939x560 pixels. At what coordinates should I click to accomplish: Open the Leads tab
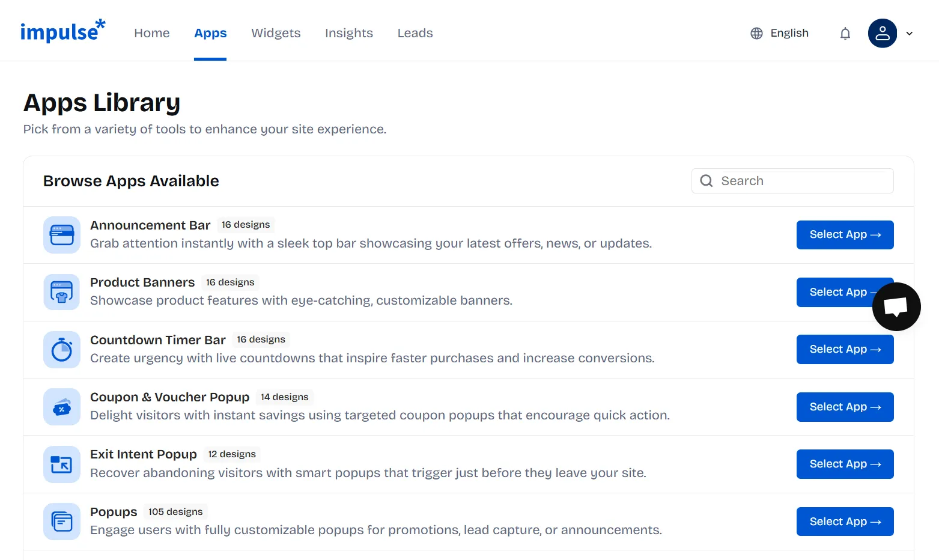pos(415,33)
